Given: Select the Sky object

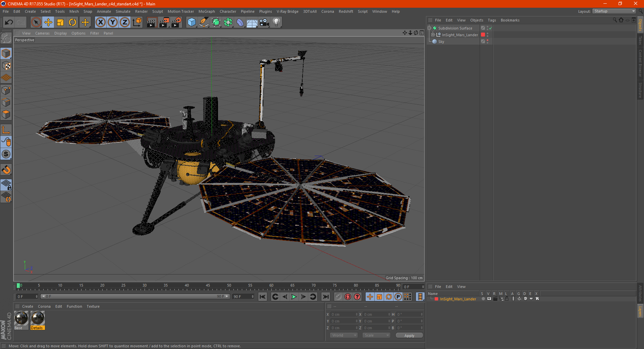Looking at the screenshot, I should [441, 42].
